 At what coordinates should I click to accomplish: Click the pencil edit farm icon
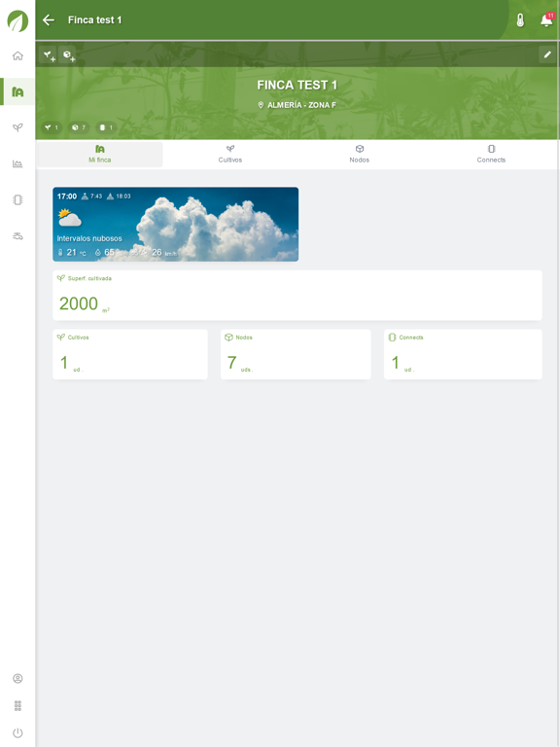(547, 54)
